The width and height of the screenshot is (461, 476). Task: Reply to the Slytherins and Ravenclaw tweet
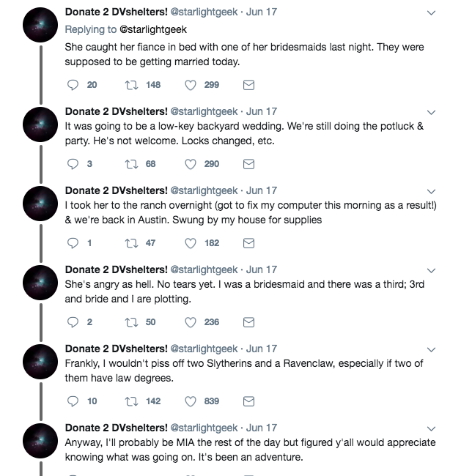pyautogui.click(x=73, y=401)
